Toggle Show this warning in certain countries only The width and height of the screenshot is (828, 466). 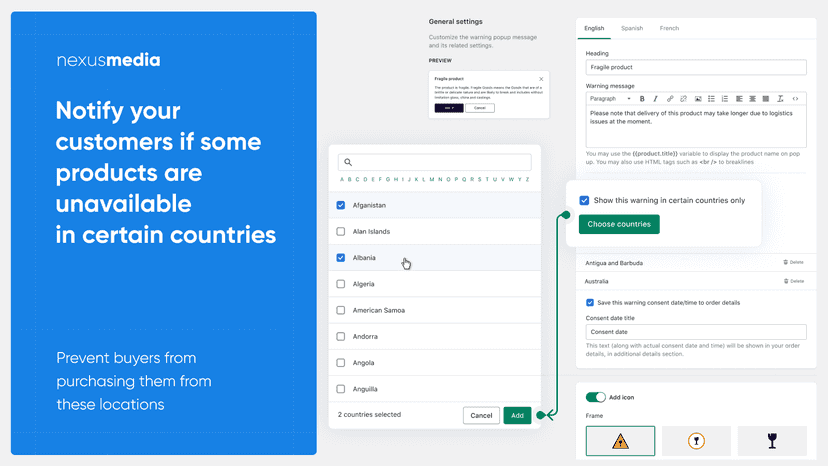click(584, 200)
